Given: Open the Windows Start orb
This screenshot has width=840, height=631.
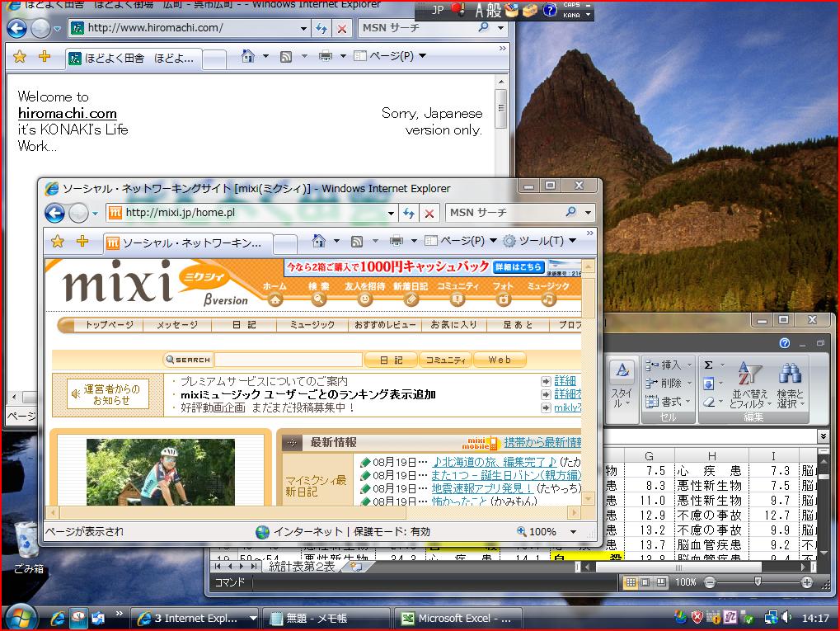Looking at the screenshot, I should pos(20,617).
